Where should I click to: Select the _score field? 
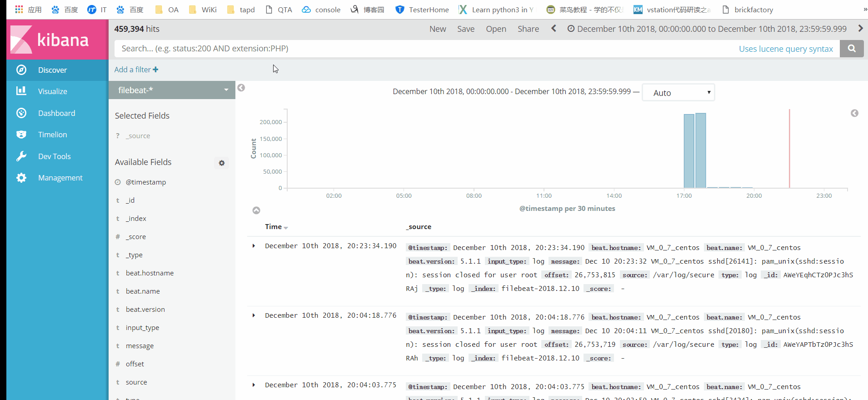[x=136, y=237]
